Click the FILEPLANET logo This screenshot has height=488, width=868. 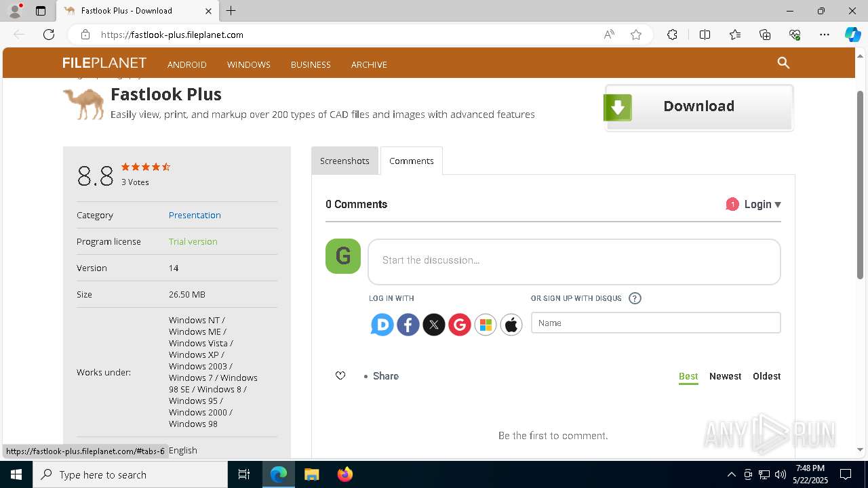(104, 63)
